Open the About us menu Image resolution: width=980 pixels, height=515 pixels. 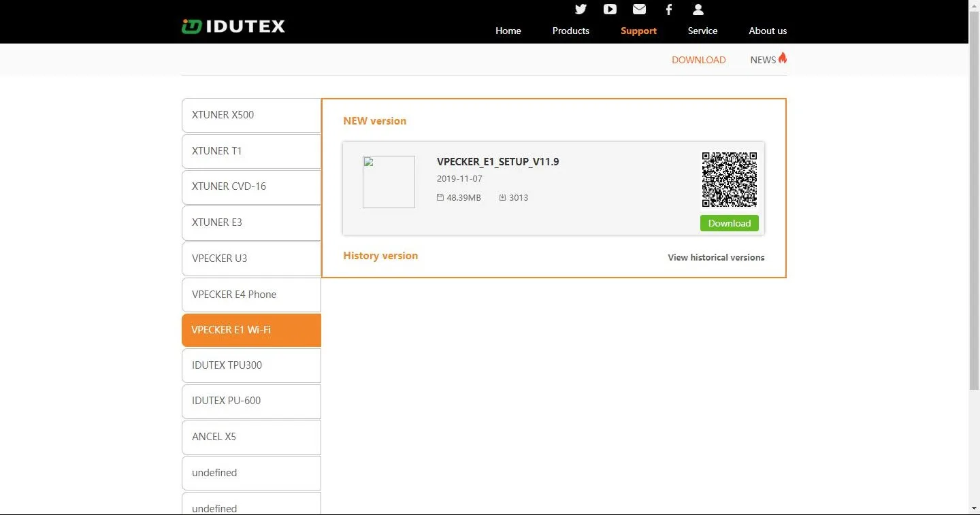pos(768,31)
